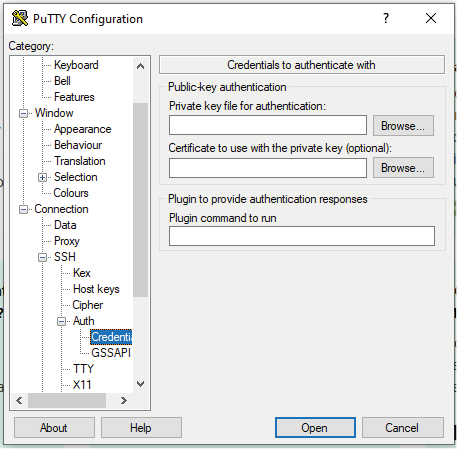
Task: Select the SSH category
Action: pos(65,257)
